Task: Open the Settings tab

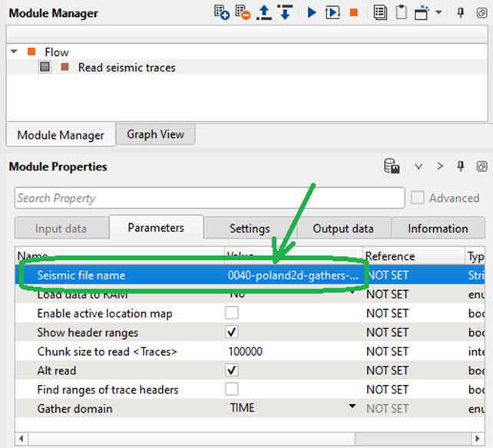Action: [x=250, y=229]
